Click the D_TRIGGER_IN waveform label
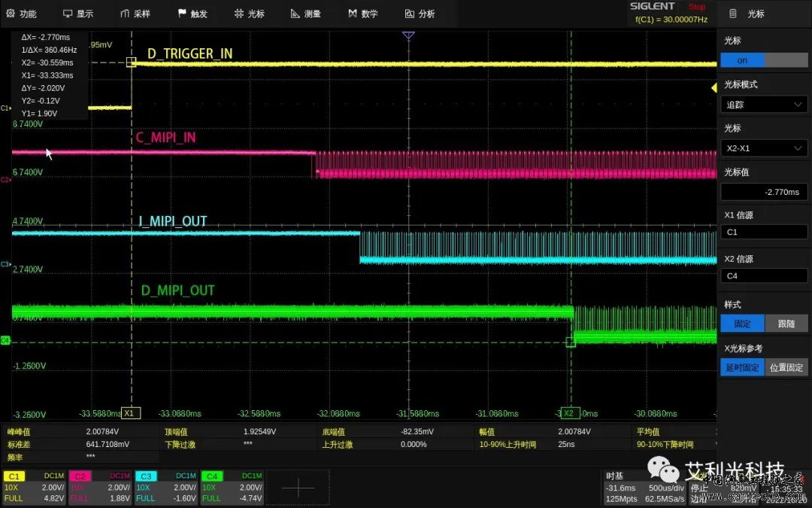812x508 pixels. click(x=189, y=54)
